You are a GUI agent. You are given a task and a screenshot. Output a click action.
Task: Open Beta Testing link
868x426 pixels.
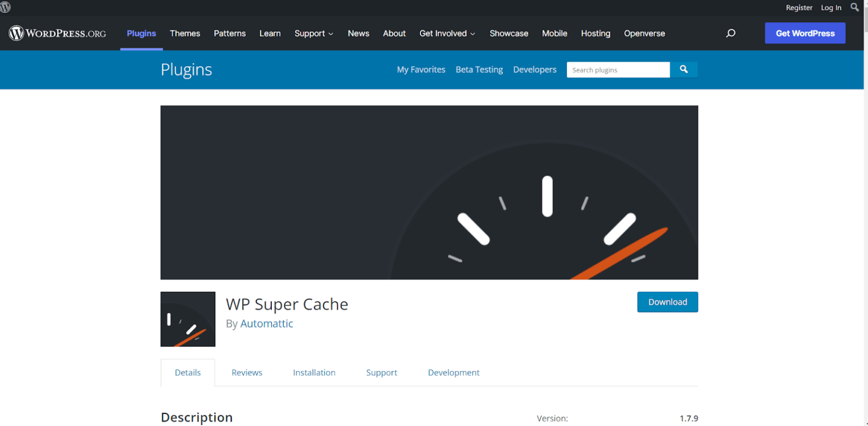click(479, 70)
